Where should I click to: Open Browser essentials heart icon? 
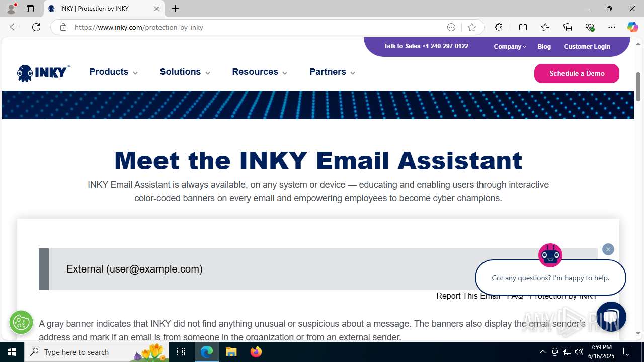pyautogui.click(x=590, y=27)
